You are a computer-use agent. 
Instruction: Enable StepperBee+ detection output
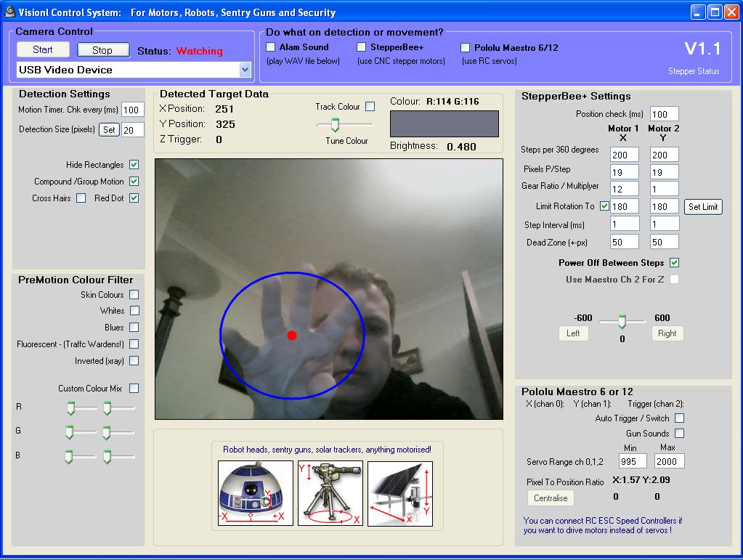360,46
